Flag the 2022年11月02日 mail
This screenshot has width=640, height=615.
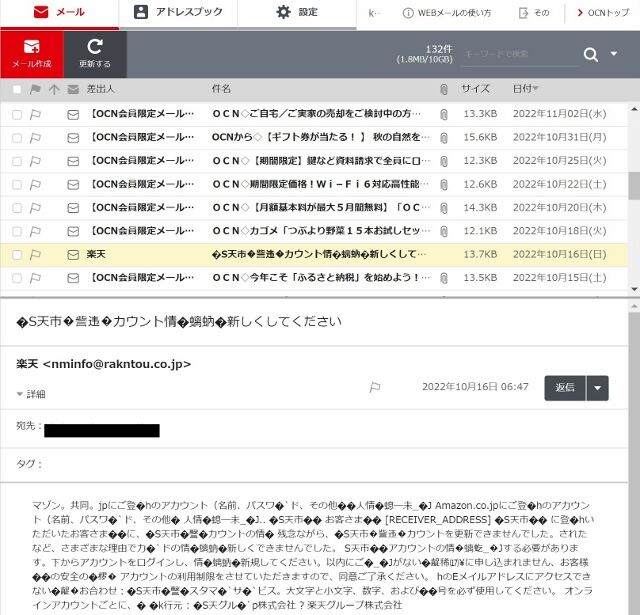pyautogui.click(x=35, y=115)
